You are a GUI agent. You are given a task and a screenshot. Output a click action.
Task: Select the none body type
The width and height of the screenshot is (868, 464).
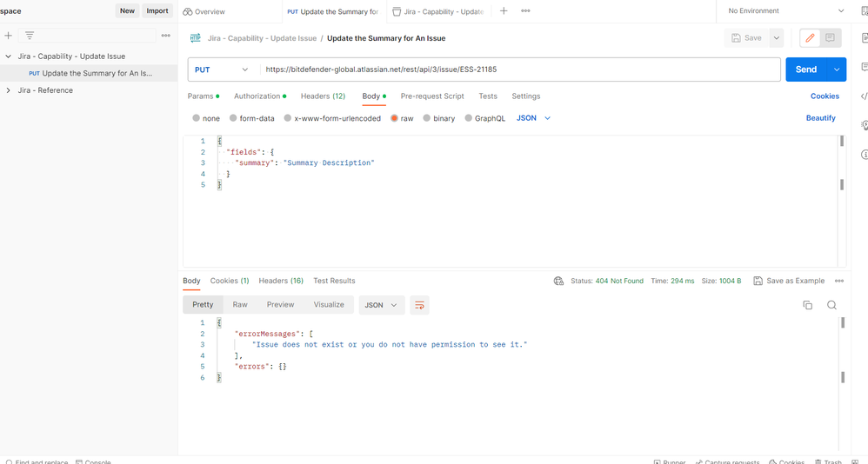click(206, 118)
